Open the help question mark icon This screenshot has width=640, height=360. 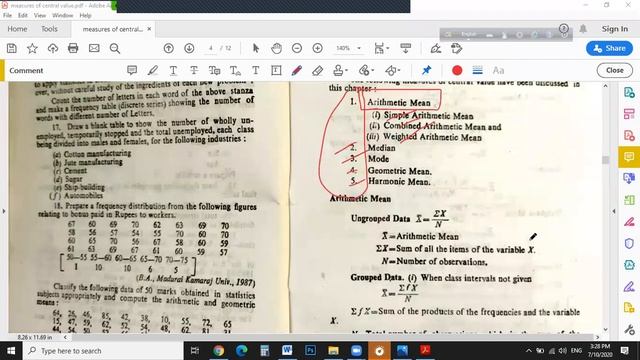(x=564, y=29)
